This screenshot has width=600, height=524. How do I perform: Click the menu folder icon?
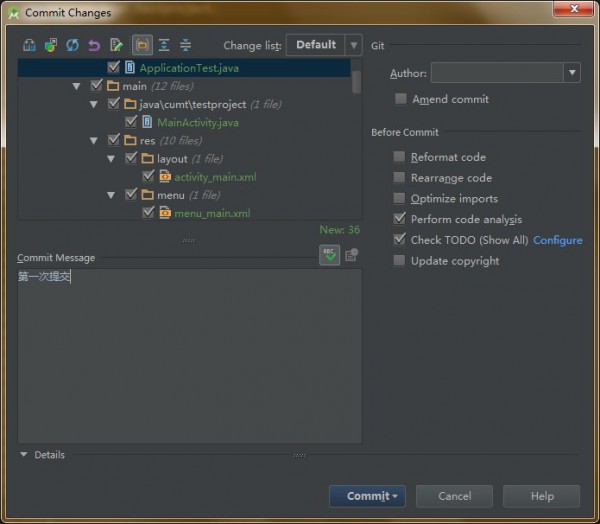(x=148, y=195)
